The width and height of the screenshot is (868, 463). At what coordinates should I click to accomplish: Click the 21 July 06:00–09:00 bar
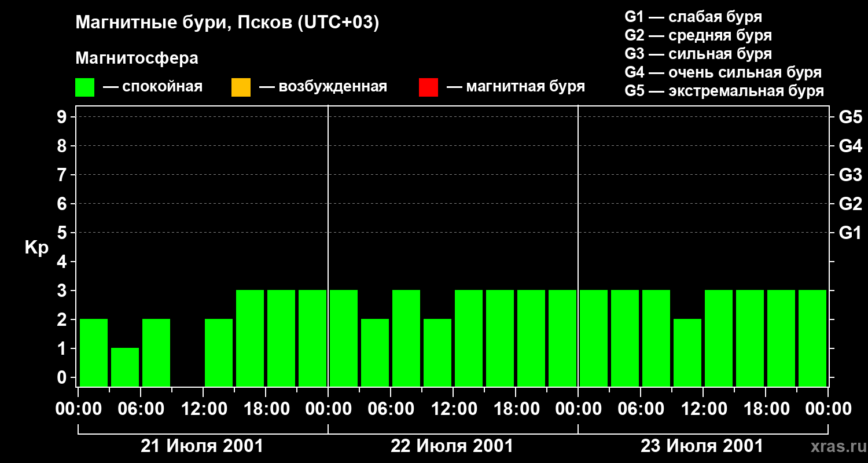coord(156,352)
